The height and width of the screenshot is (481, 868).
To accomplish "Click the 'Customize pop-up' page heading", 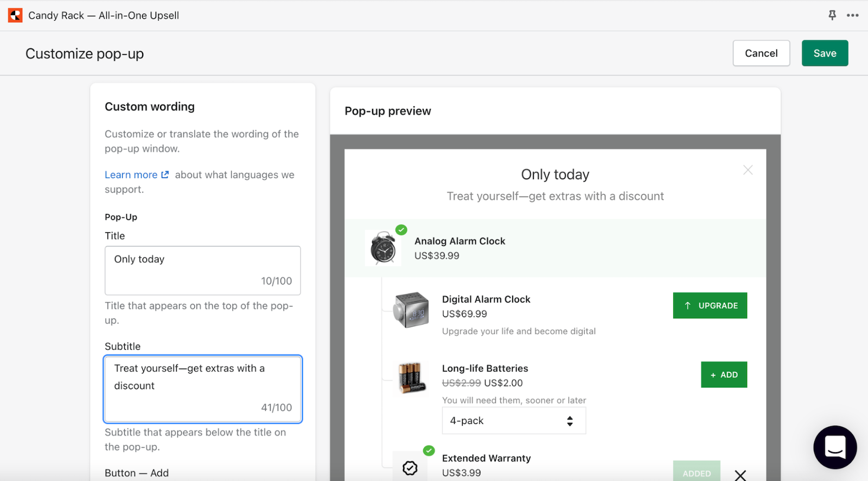I will tap(85, 54).
